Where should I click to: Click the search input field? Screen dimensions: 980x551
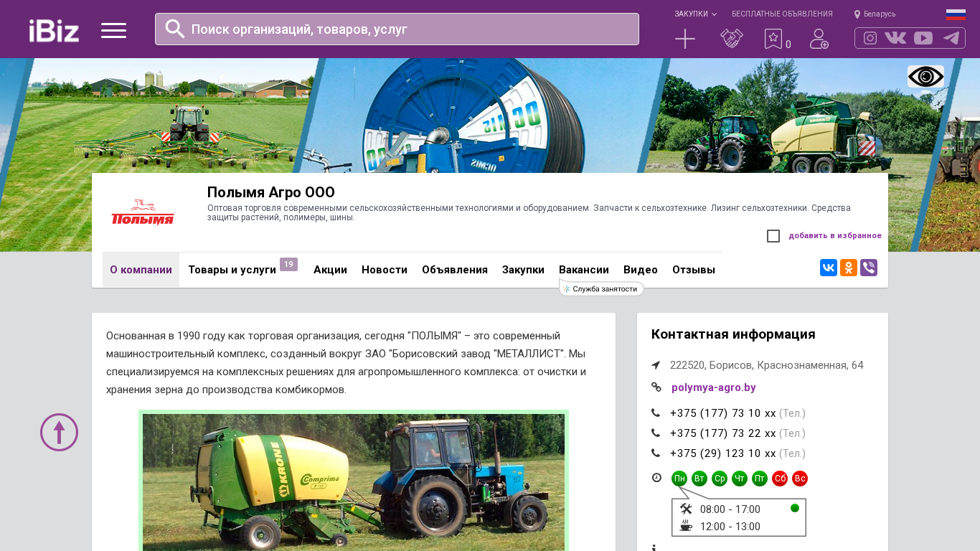[x=397, y=29]
